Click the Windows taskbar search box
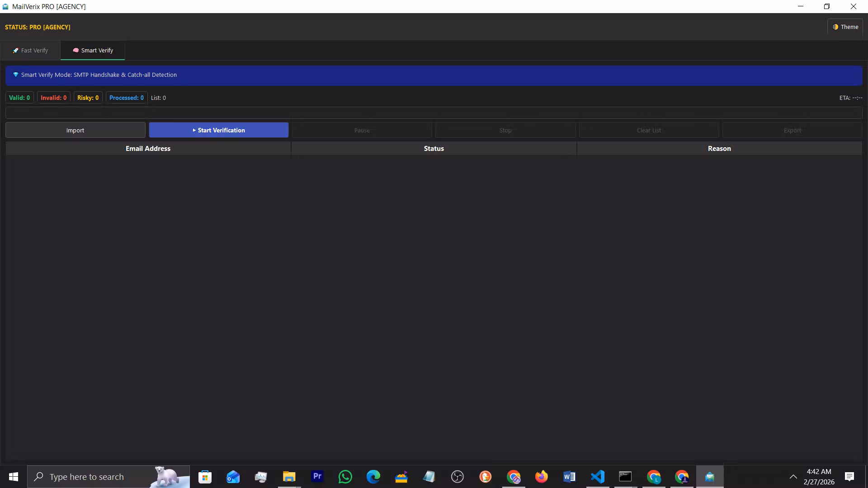 click(x=108, y=477)
